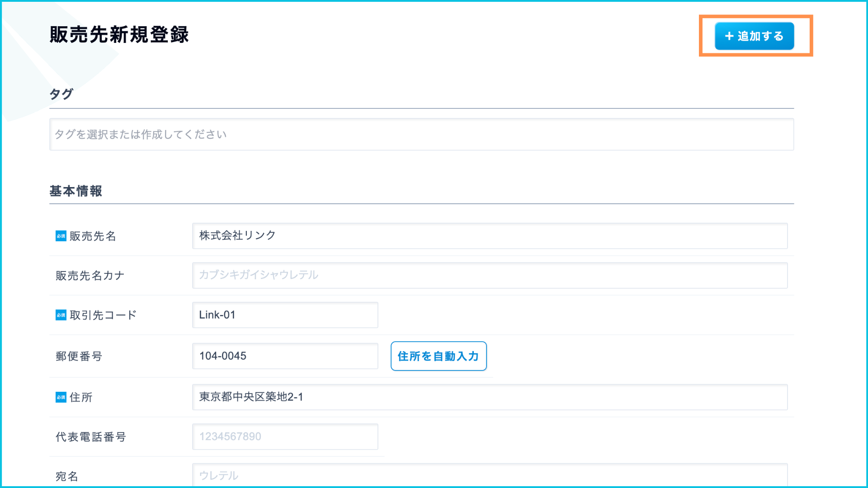Screen dimensions: 868x488
Task: Click required badge icon beside 住所
Action: click(x=61, y=397)
